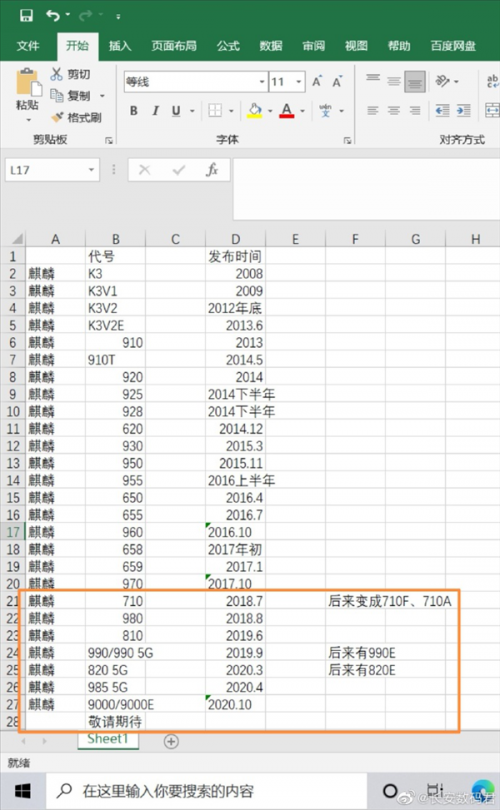Click the Undo arrow icon
This screenshot has height=810, width=500.
tap(53, 15)
